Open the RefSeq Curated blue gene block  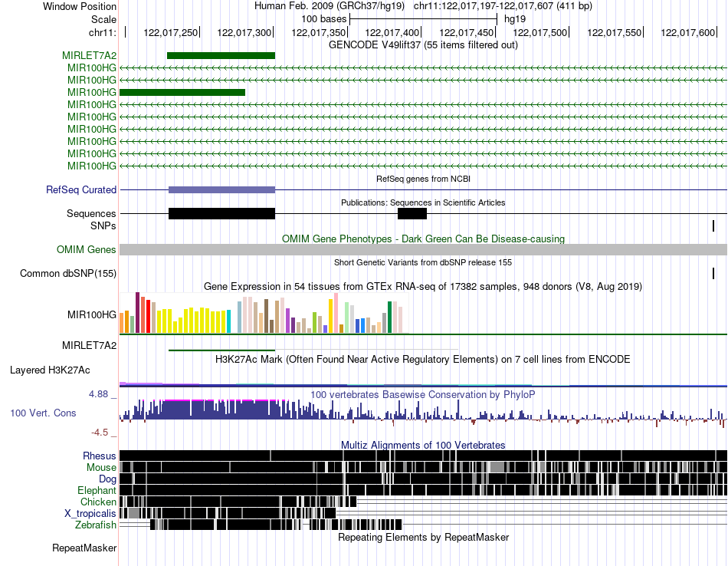coord(222,189)
